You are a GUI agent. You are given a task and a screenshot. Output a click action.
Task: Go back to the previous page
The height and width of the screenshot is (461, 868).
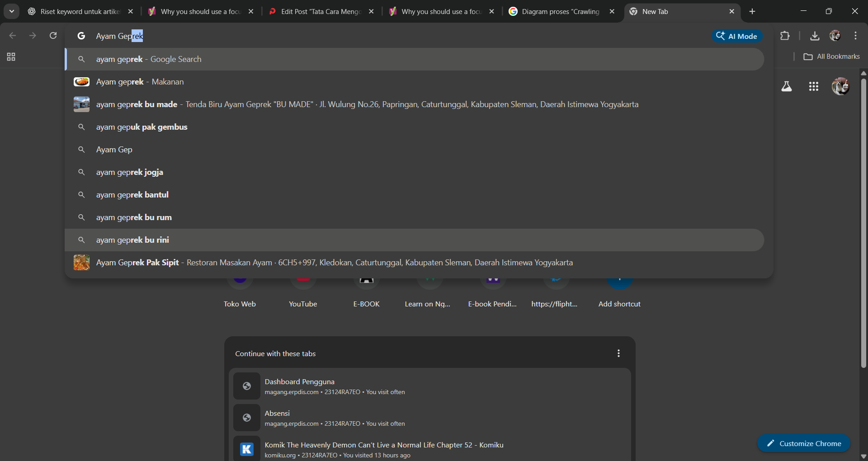pos(13,36)
